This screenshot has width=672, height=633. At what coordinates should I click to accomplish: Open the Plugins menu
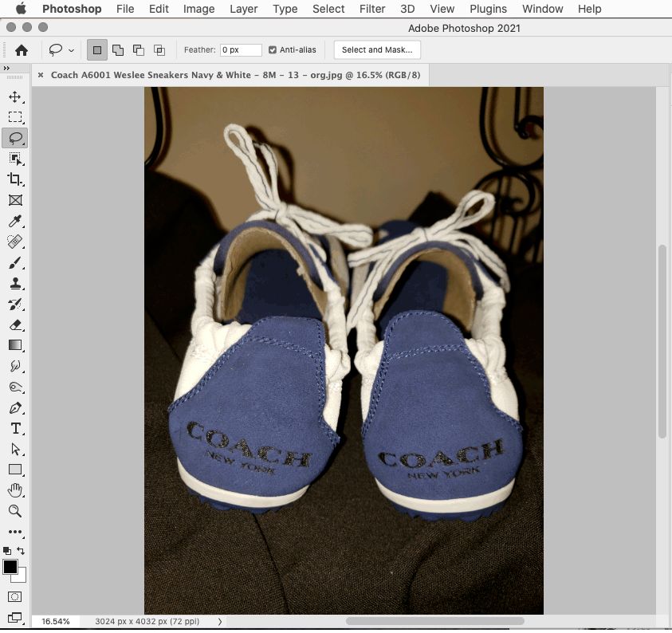click(x=488, y=9)
